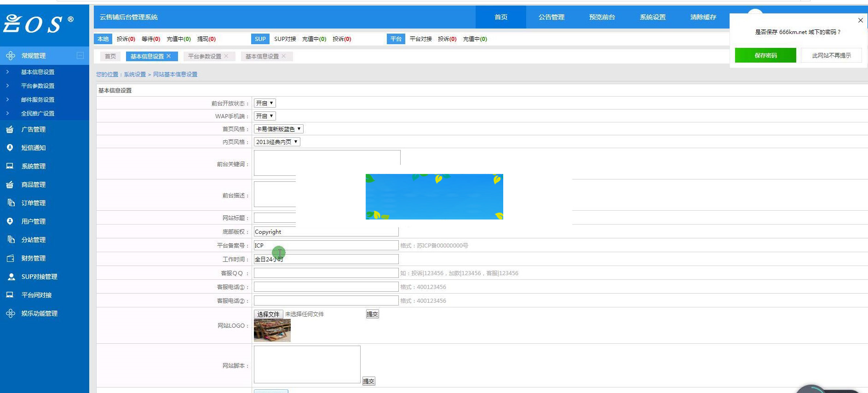
Task: Click the 订单管理 documents icon
Action: click(11, 203)
